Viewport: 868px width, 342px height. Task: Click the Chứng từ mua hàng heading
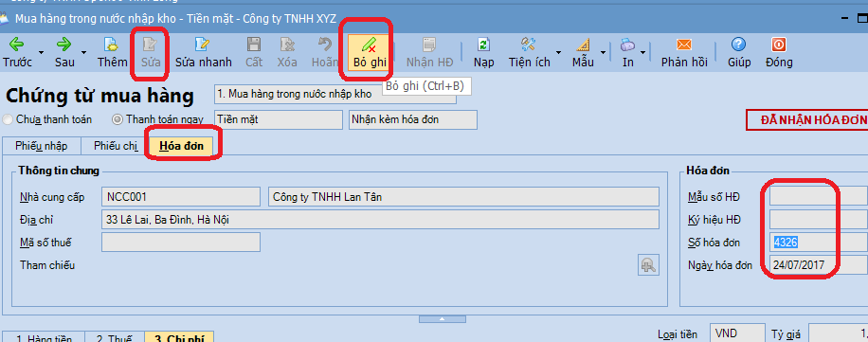pyautogui.click(x=100, y=96)
